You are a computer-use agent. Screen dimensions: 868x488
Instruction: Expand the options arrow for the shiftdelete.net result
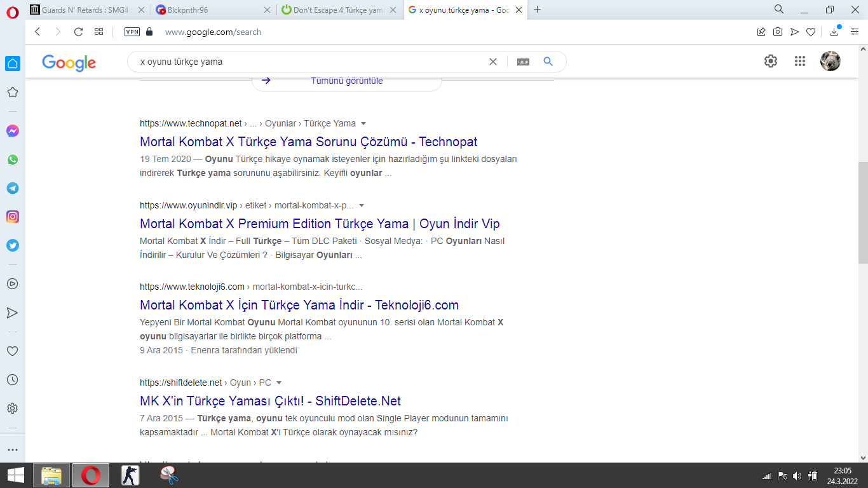(x=279, y=383)
